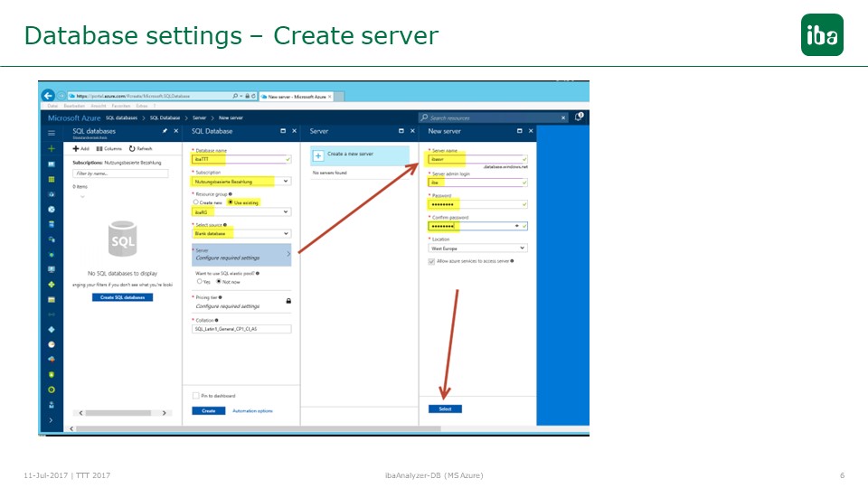Image resolution: width=868 pixels, height=488 pixels.
Task: Click SQL databases in the breadcrumb
Action: coord(121,117)
